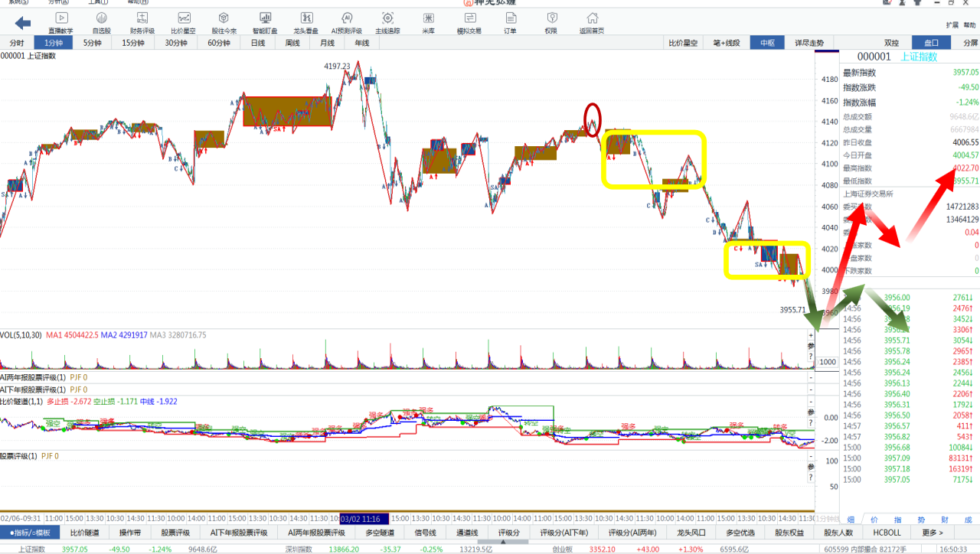Open the 扩展 menu at top right

(952, 24)
